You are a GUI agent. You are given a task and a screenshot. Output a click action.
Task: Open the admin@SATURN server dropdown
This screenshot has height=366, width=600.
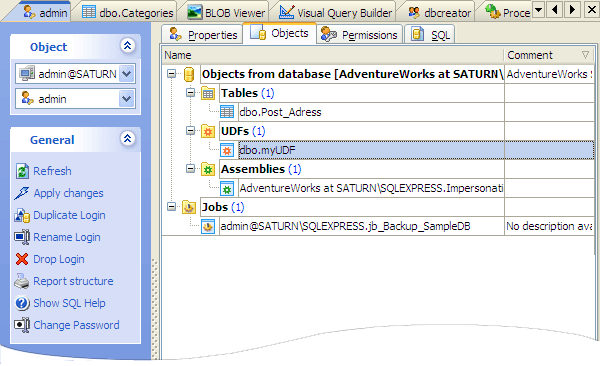click(127, 74)
